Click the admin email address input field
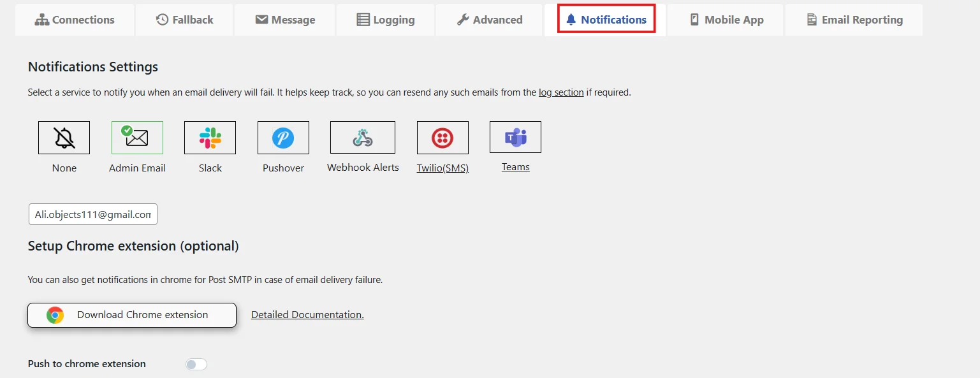 point(92,214)
